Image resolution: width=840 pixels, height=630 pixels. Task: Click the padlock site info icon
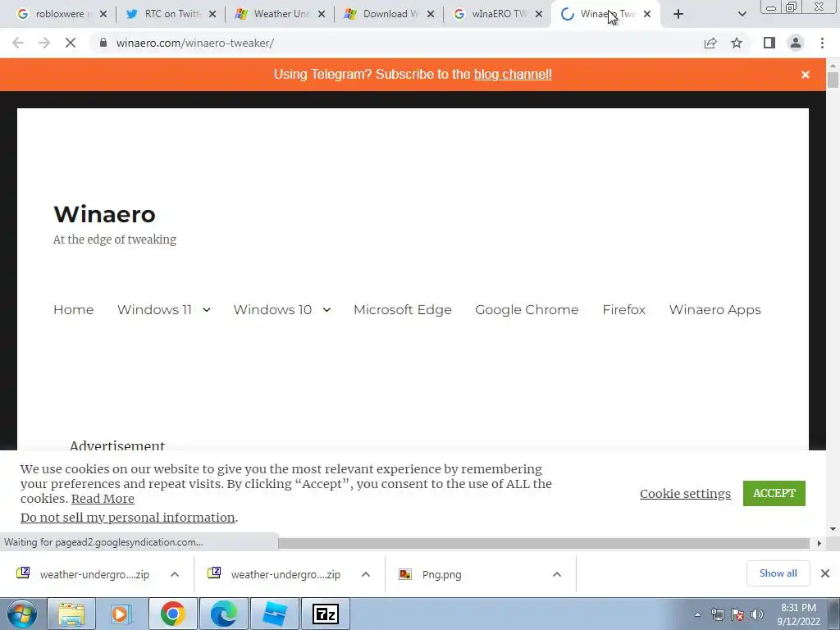coord(103,43)
